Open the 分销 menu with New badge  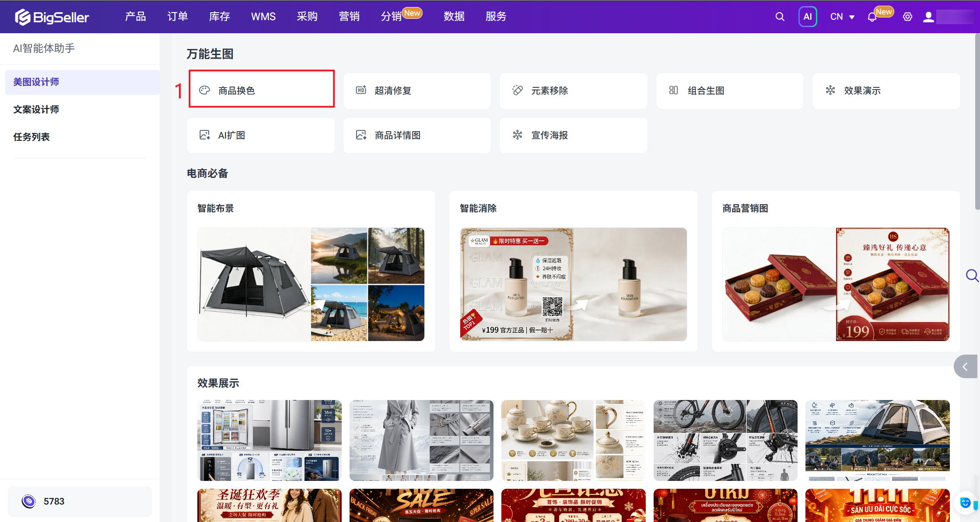coord(391,17)
